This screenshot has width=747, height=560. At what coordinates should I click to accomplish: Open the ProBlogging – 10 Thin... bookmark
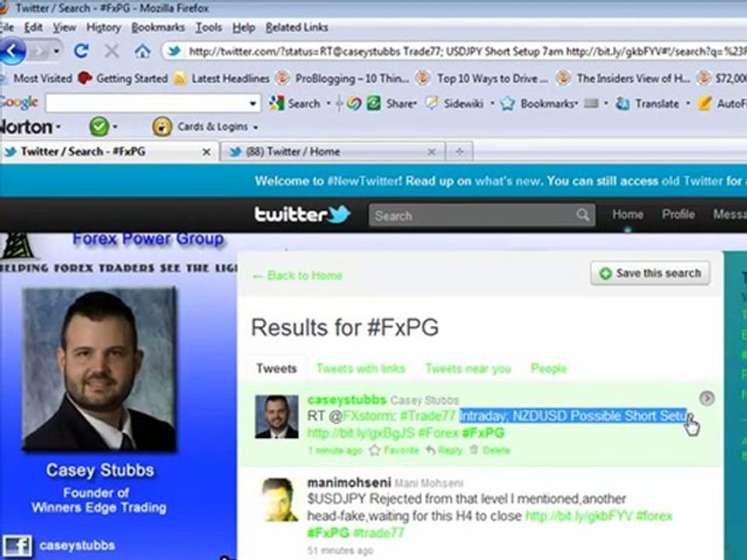point(343,78)
